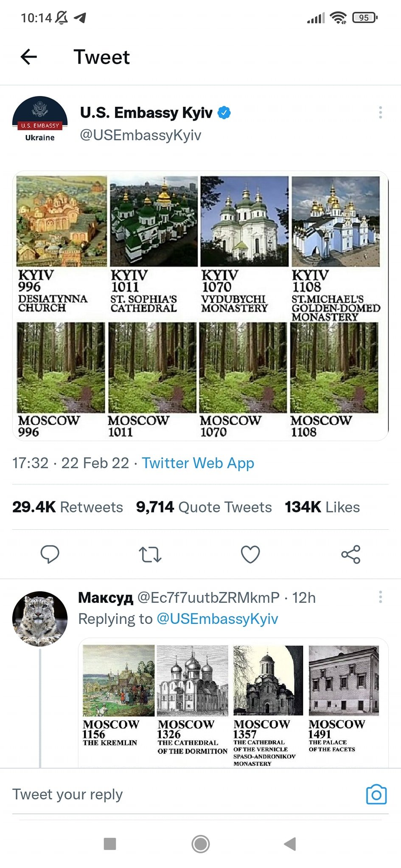Viewport: 401px width, 868px height.
Task: Open the Kyiv versus Moscow image
Action: pyautogui.click(x=200, y=306)
